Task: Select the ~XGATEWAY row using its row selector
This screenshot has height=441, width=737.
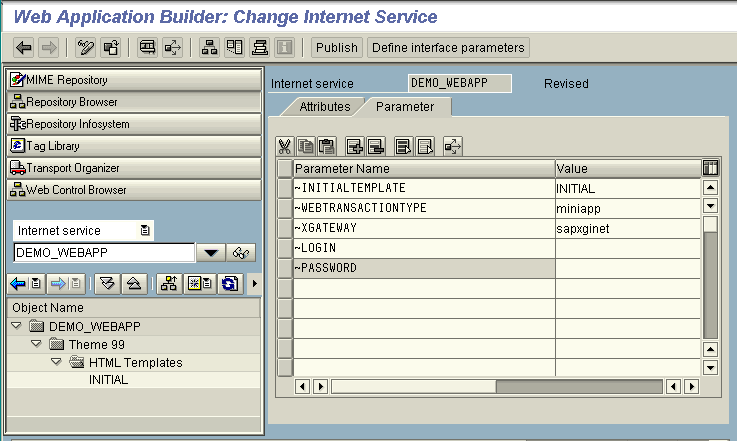Action: tap(285, 228)
